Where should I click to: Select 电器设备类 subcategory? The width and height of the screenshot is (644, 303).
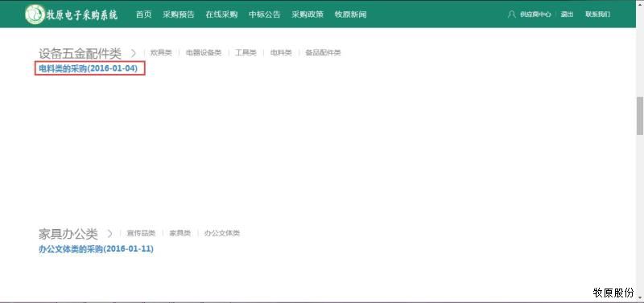point(204,53)
